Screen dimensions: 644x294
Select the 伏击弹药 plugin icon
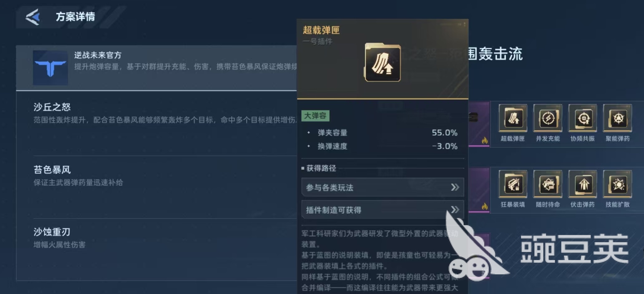pos(583,184)
